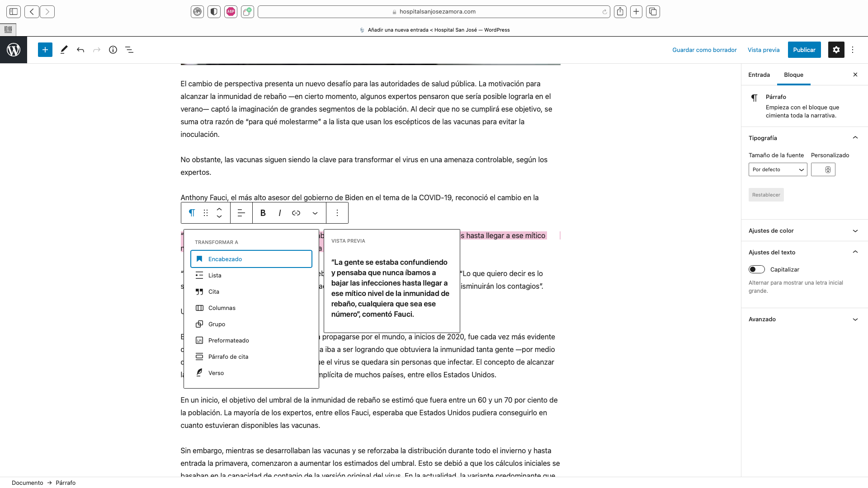Screen dimensions: 868x488
Task: Transform block to Encabezado
Action: click(x=251, y=259)
